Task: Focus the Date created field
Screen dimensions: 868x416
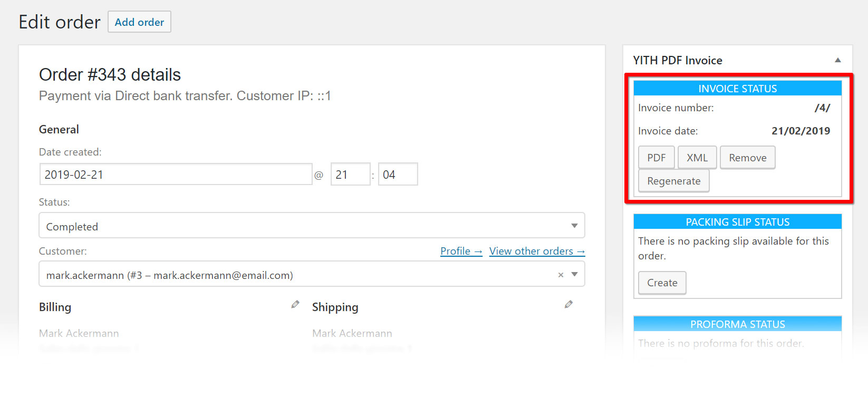Action: pos(176,174)
